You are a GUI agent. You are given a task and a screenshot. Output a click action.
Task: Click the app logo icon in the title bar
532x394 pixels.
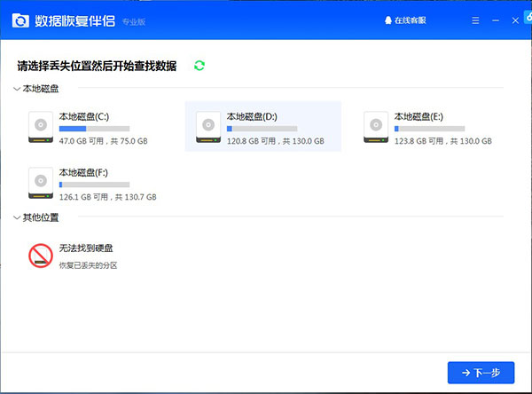tap(20, 20)
